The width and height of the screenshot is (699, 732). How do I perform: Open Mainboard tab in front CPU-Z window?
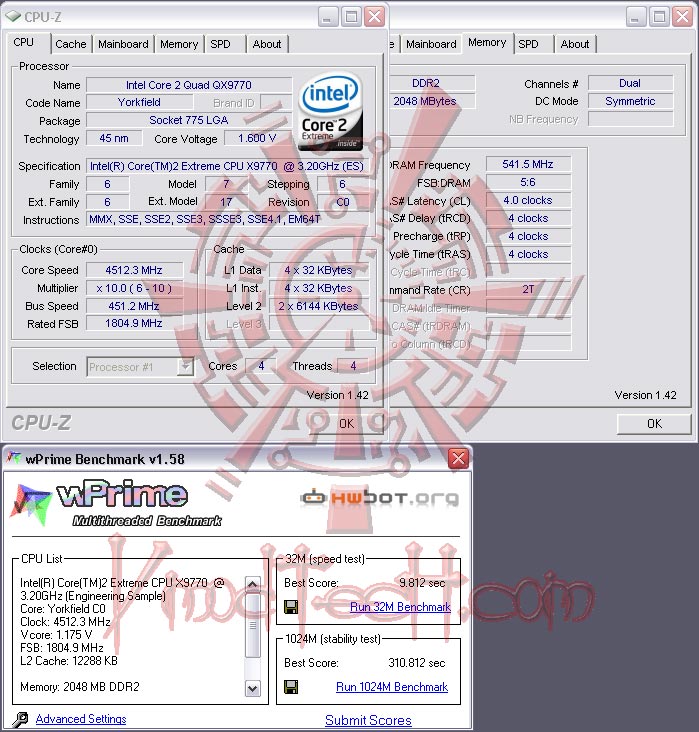point(123,44)
